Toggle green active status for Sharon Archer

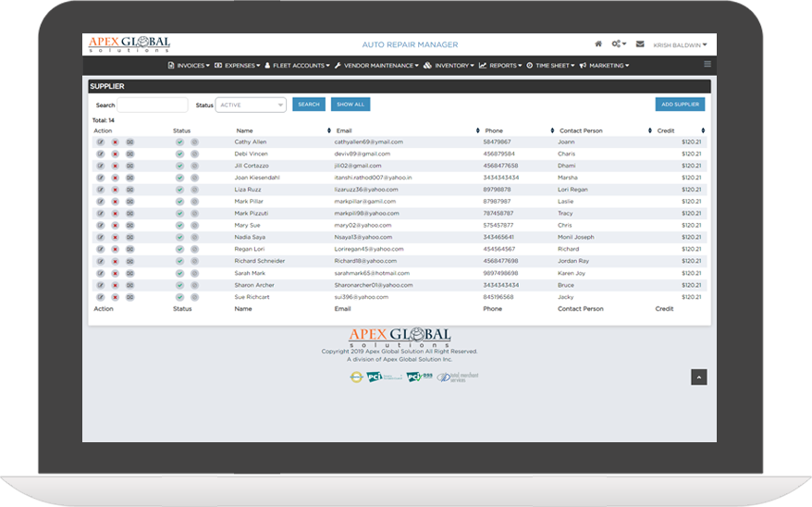tap(179, 285)
